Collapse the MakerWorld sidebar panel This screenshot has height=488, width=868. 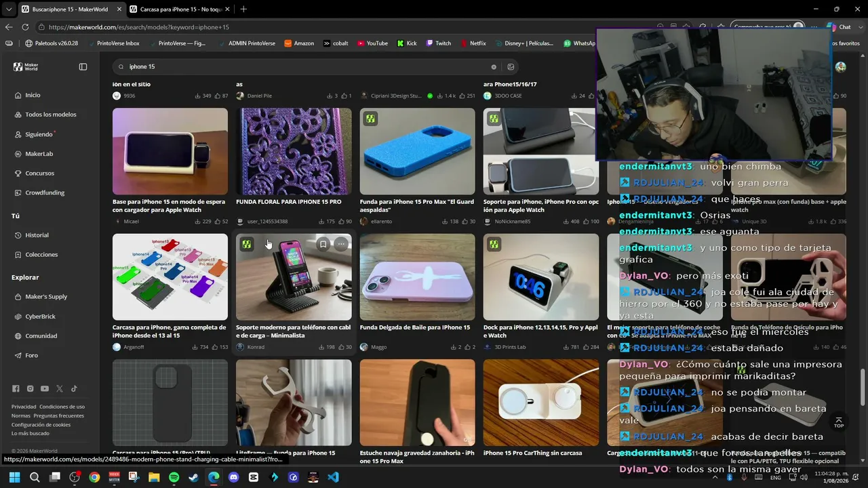[x=83, y=66]
